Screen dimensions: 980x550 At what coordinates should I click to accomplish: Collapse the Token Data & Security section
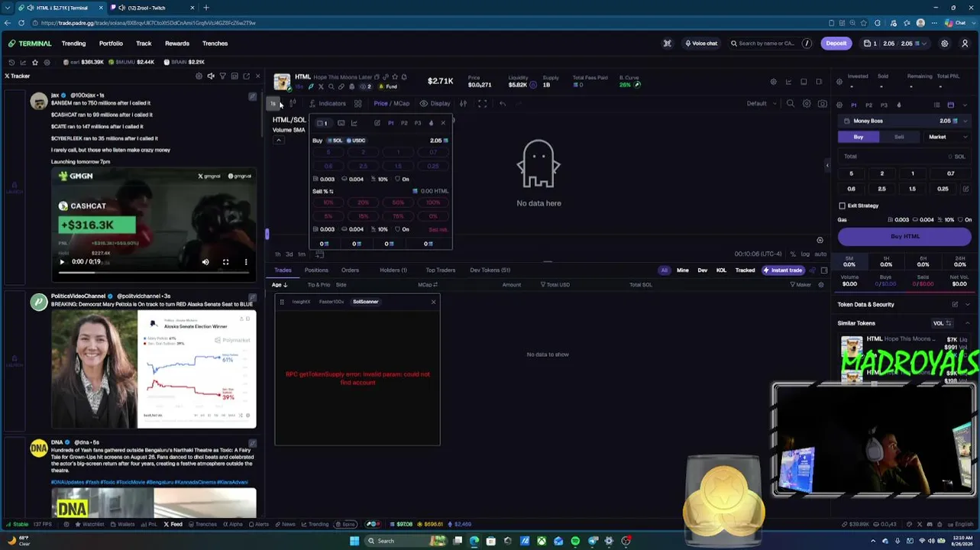(x=967, y=304)
